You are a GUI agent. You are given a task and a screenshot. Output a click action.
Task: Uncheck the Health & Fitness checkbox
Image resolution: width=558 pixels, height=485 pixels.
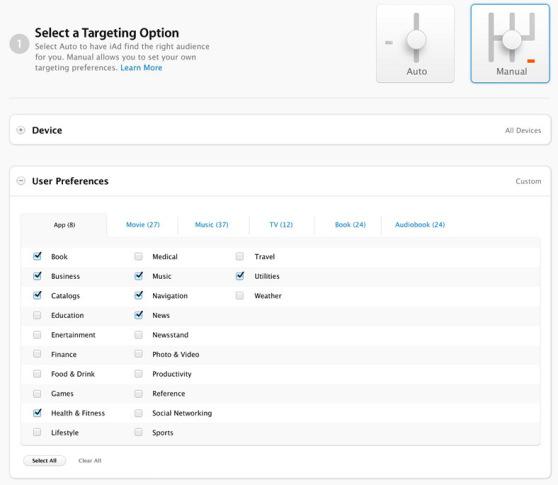[x=37, y=413]
